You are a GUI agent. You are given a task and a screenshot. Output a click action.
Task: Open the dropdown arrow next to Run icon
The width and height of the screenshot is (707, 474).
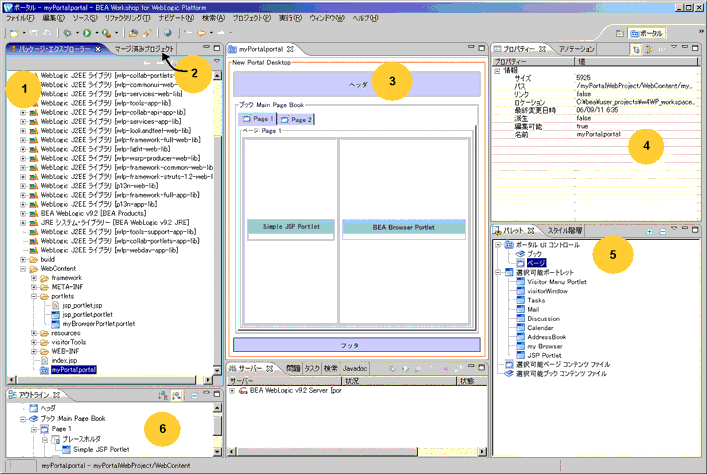pos(96,33)
